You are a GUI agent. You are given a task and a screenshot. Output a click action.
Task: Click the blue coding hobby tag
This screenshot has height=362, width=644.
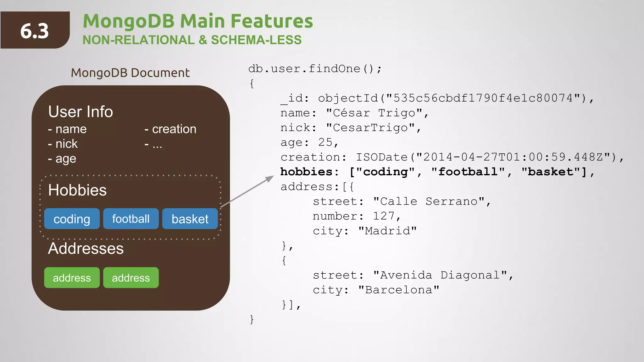click(72, 219)
